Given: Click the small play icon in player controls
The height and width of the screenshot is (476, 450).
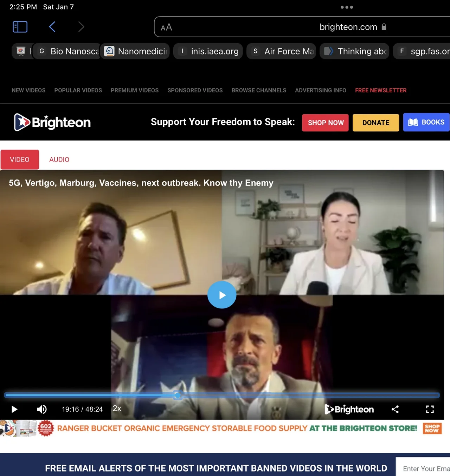Looking at the screenshot, I should click(14, 409).
